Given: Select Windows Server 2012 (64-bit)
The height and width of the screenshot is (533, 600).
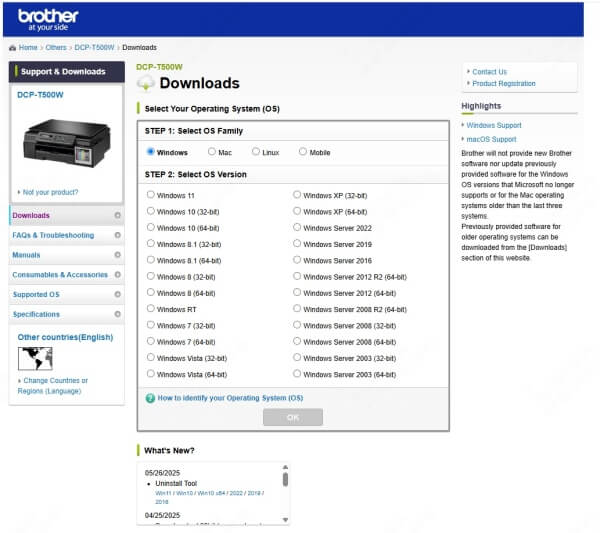Looking at the screenshot, I should pos(297,292).
